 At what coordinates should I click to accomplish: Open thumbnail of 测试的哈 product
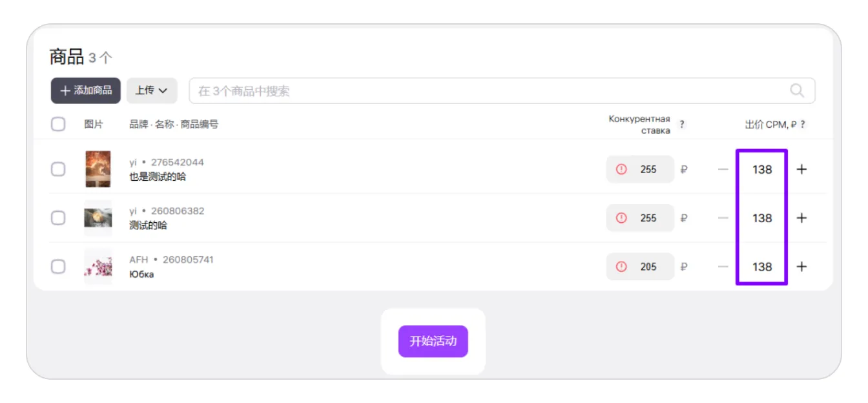[98, 218]
